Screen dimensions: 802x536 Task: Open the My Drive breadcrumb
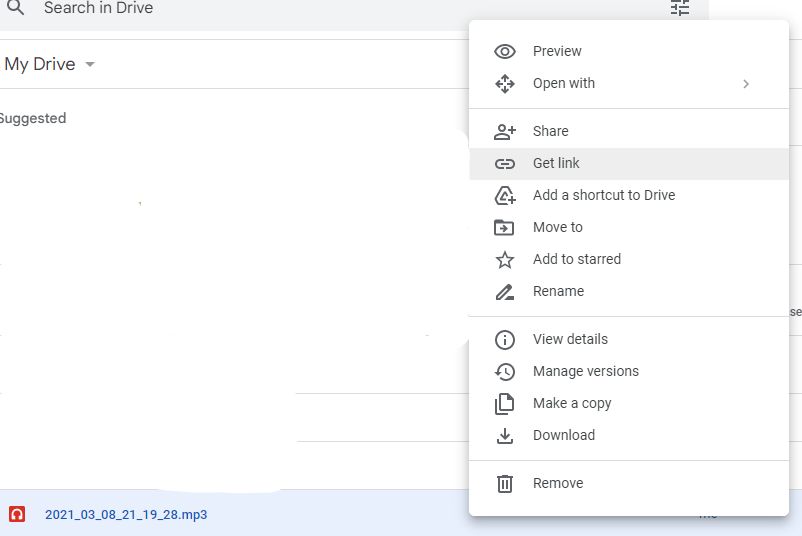pos(40,64)
